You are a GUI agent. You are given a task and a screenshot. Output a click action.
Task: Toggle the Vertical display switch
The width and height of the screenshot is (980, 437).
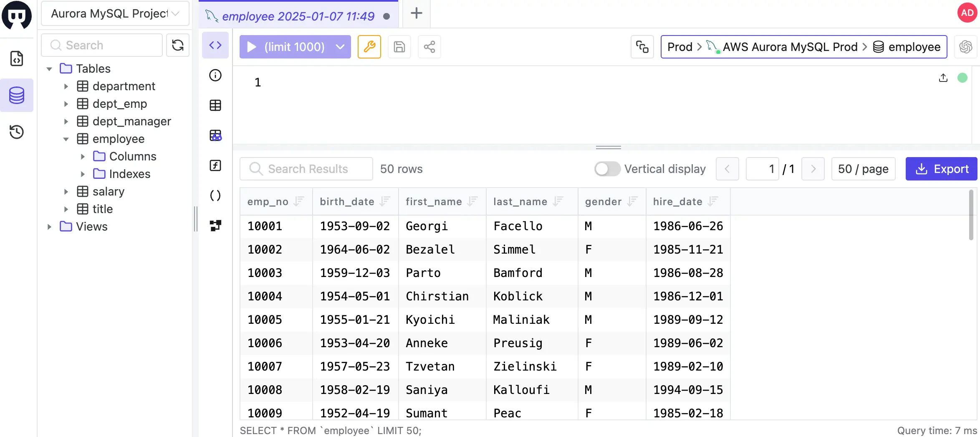pos(606,169)
